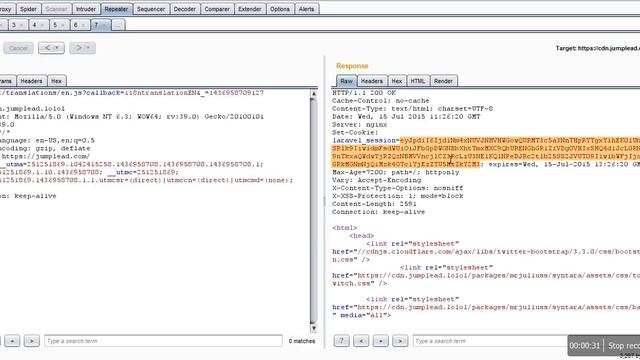Focus the response pane search term field
This screenshot has width=640, height=360.
(490, 341)
